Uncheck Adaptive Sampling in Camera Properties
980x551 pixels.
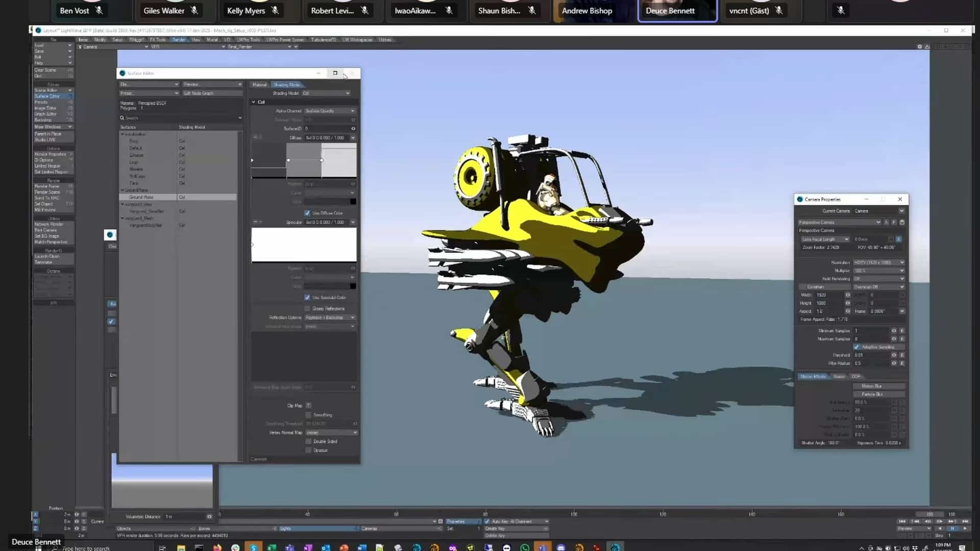click(856, 347)
